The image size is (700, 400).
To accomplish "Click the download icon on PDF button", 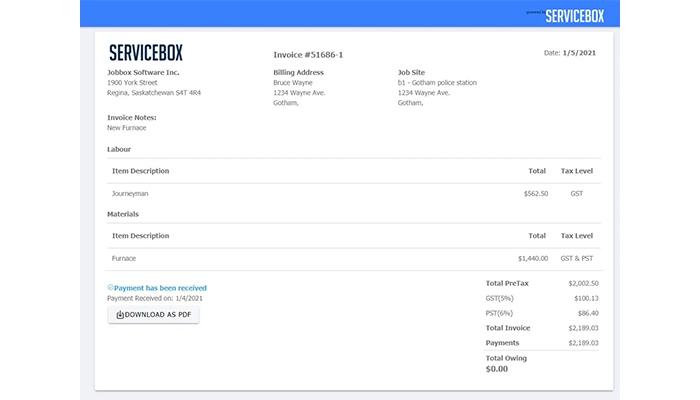I will pos(120,315).
